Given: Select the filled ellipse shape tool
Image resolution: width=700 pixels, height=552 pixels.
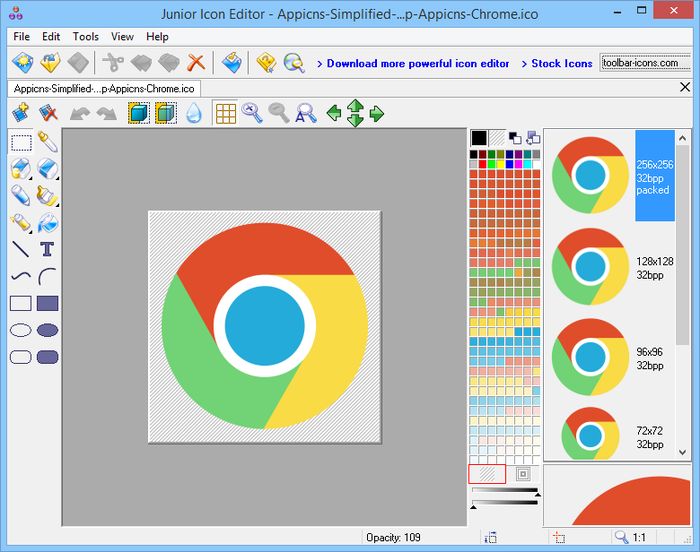Looking at the screenshot, I should click(x=47, y=330).
